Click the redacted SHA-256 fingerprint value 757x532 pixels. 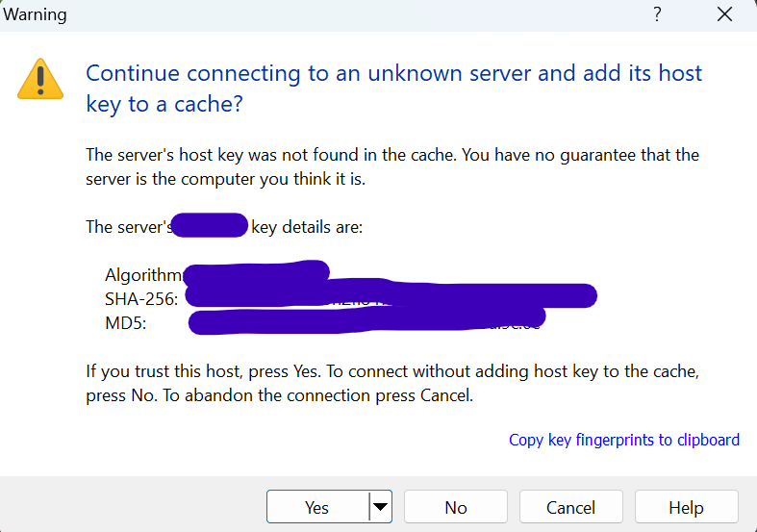pos(390,296)
